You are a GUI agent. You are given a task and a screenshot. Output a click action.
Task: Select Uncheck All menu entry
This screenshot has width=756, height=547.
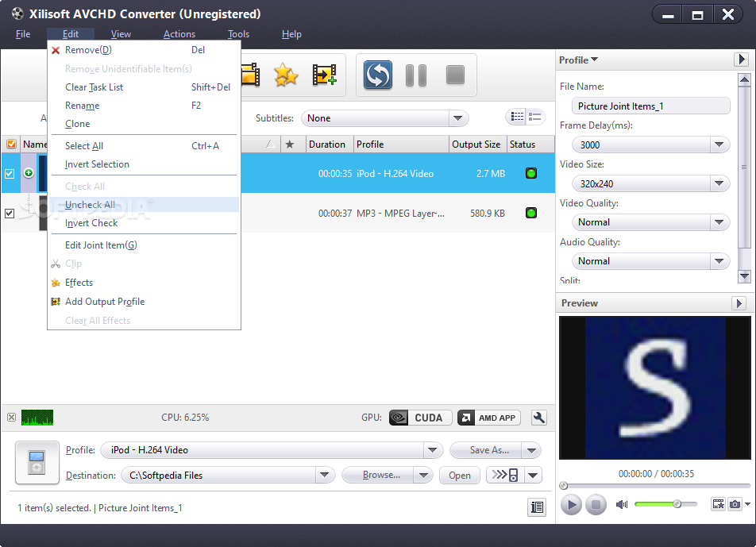click(x=145, y=205)
